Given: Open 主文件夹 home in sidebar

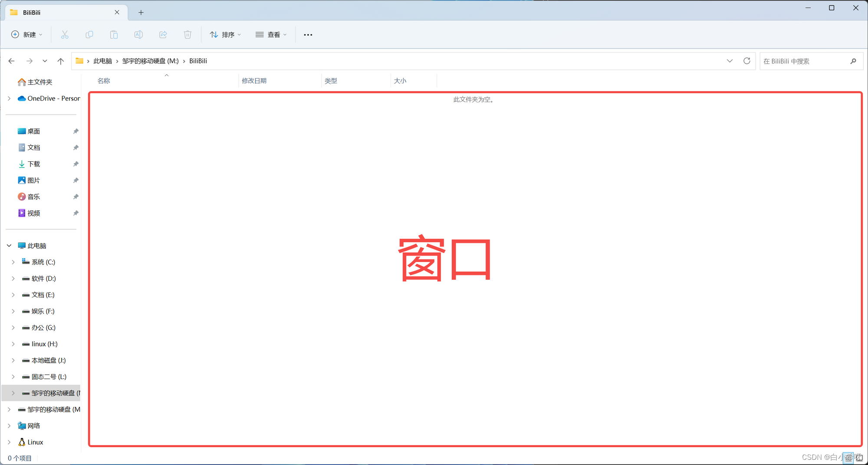Looking at the screenshot, I should [x=35, y=82].
